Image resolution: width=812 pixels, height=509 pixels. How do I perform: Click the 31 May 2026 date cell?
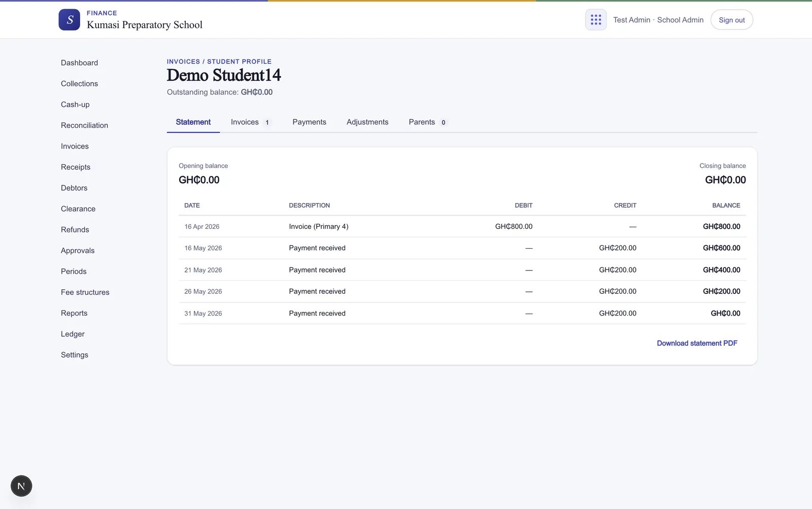pos(203,314)
